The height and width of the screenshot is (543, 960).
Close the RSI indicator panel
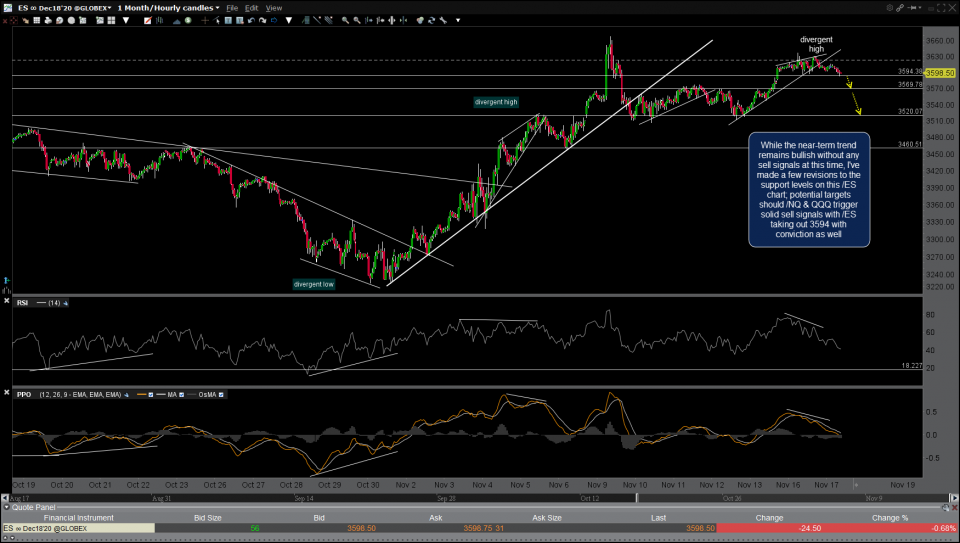point(6,302)
